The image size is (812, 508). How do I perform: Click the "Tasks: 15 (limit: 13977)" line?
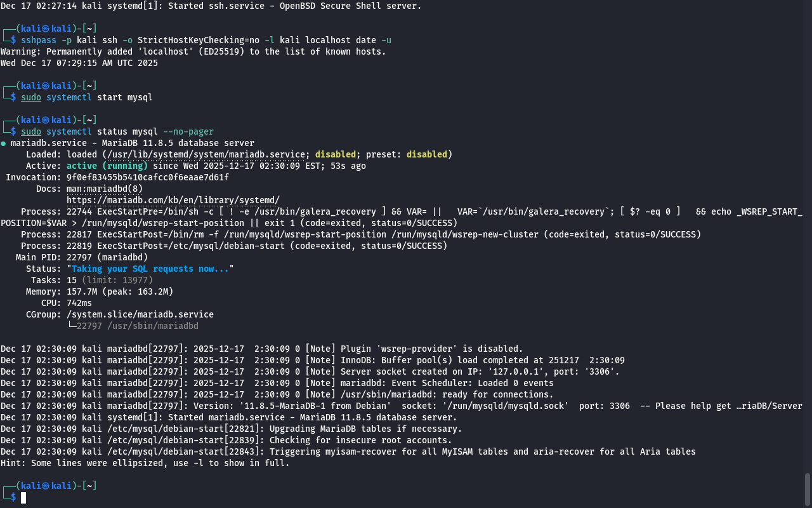(x=91, y=280)
